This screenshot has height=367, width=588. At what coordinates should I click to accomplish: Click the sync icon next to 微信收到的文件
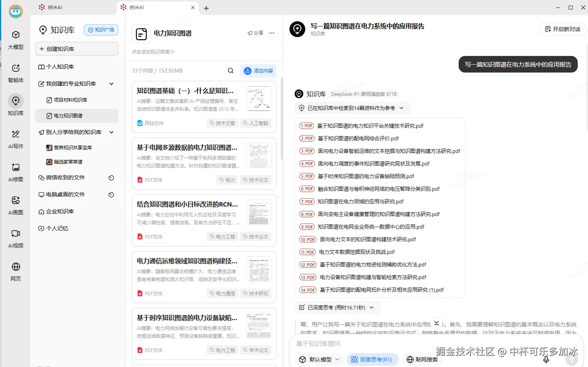[x=111, y=178]
